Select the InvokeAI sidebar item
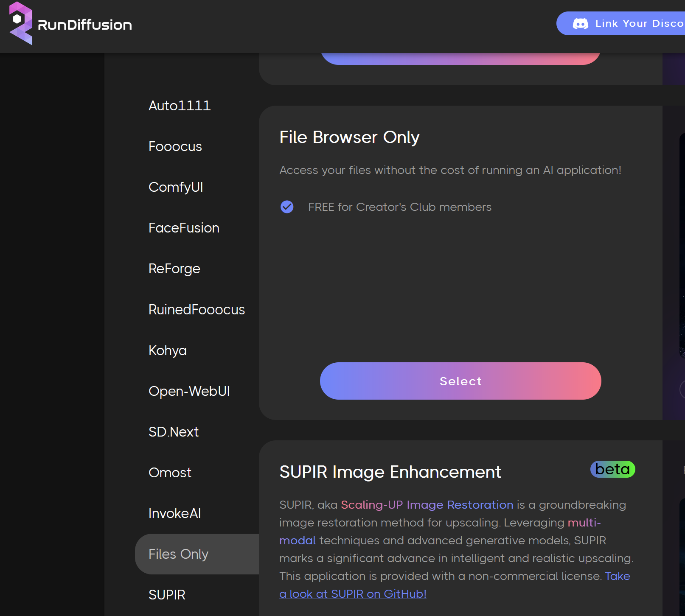Screen dimensions: 685x616 (175, 513)
